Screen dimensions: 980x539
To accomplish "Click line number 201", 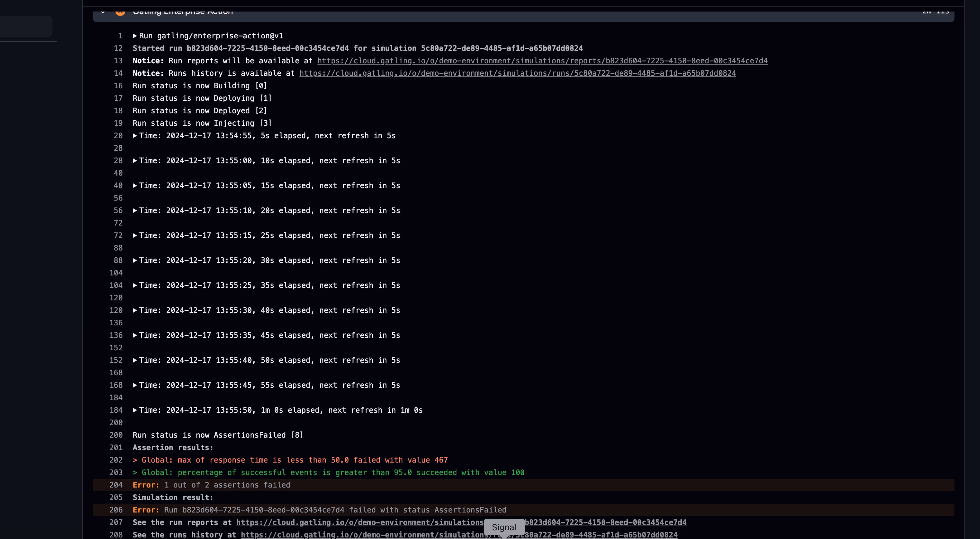I will pyautogui.click(x=116, y=448).
